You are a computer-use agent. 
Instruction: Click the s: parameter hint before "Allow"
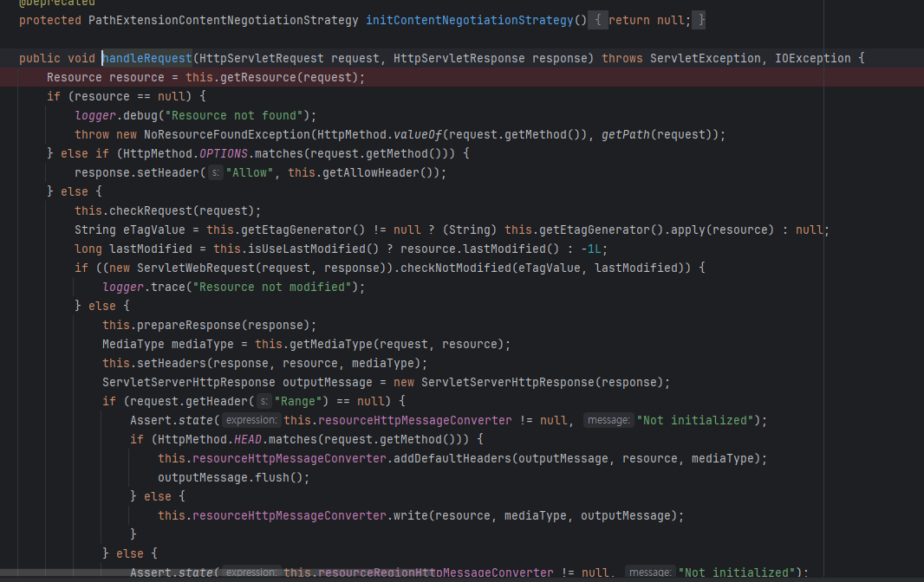(216, 172)
